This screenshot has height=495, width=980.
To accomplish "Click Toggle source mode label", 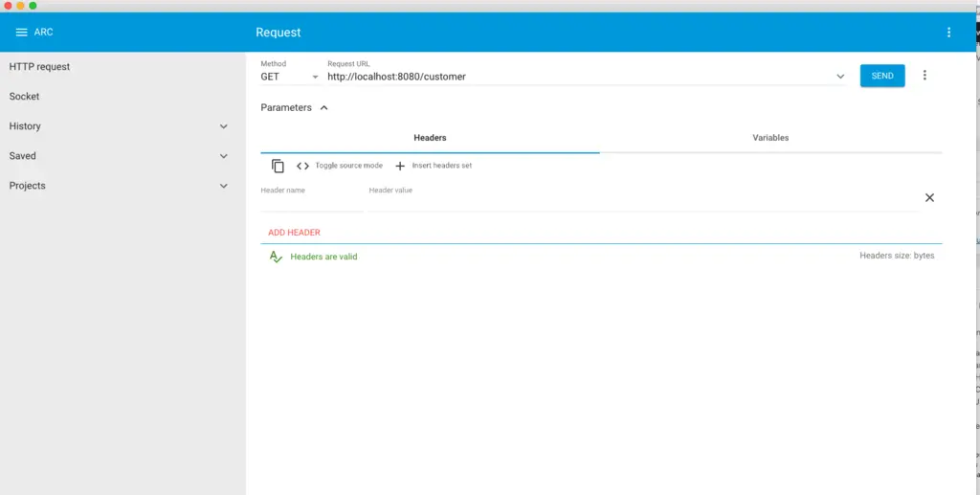I will click(348, 166).
